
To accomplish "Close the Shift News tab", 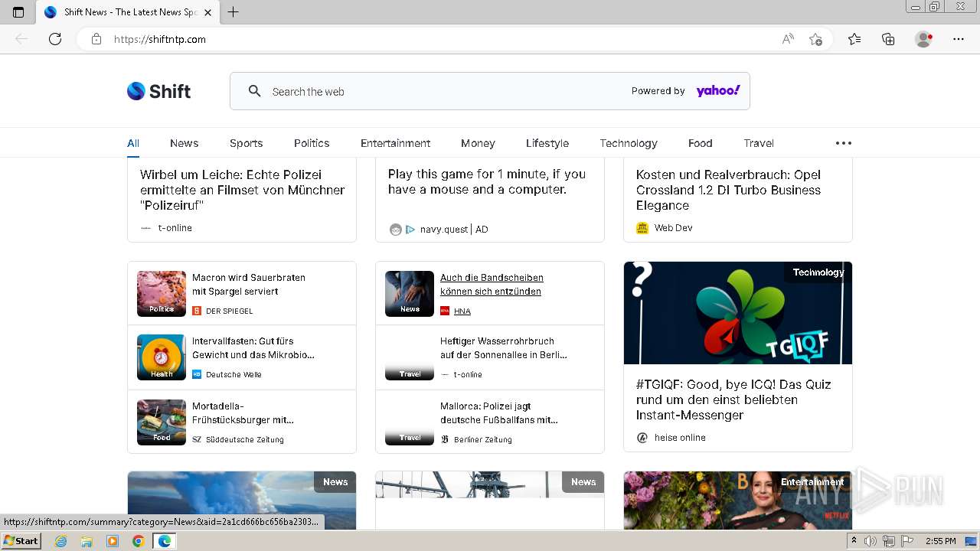I will 207,12.
